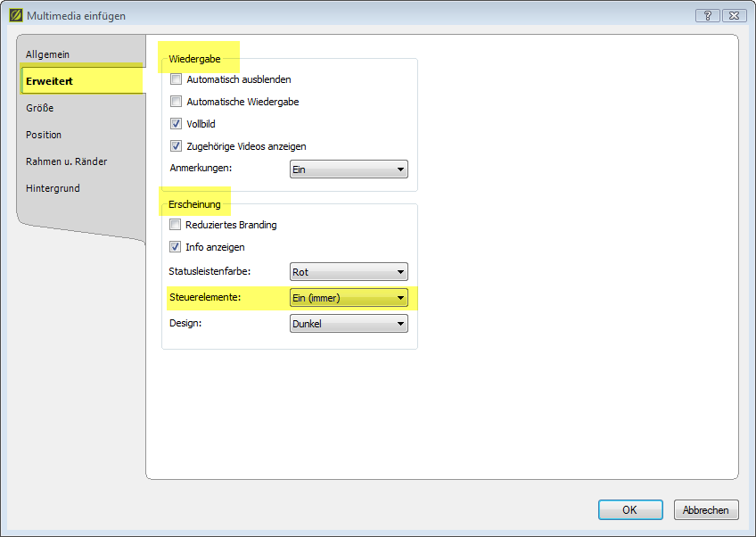Switch to the Allgemein tab
Screen dimensions: 756x537
point(47,54)
